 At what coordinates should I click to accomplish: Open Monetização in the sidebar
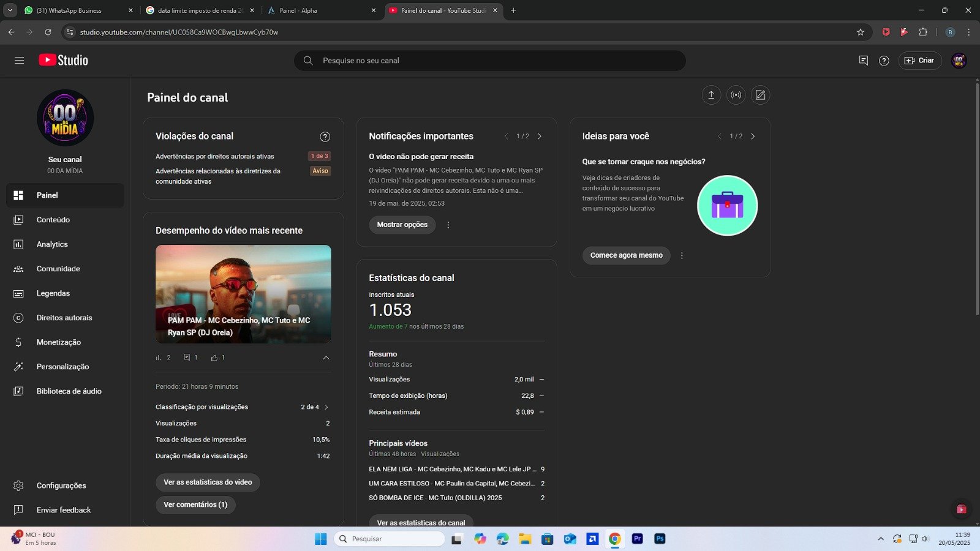(65, 342)
